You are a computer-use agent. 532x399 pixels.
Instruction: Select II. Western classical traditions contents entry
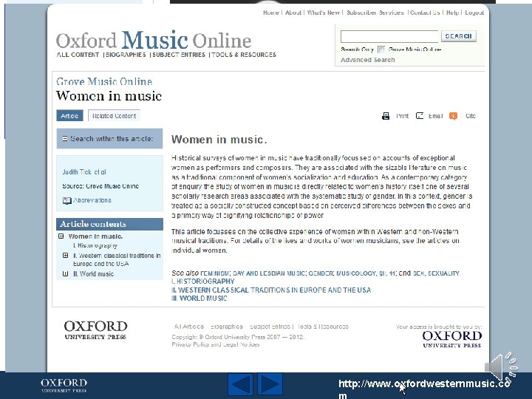(117, 259)
